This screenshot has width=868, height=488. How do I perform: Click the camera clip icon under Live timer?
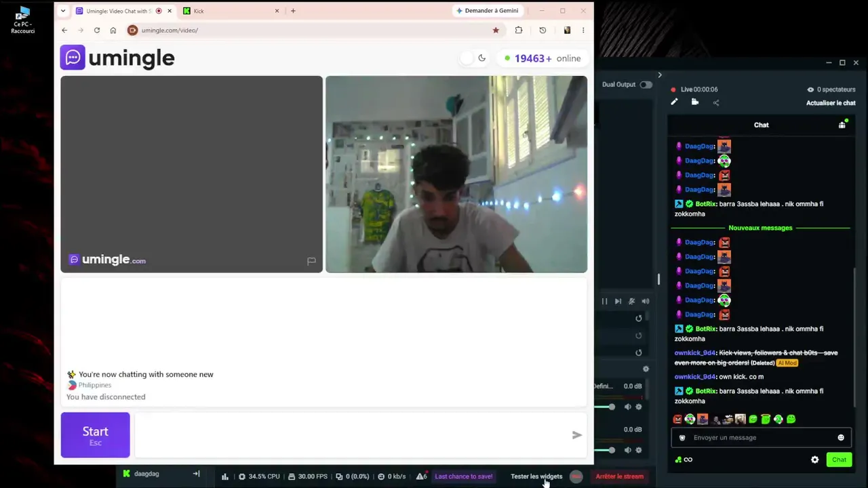pyautogui.click(x=695, y=102)
